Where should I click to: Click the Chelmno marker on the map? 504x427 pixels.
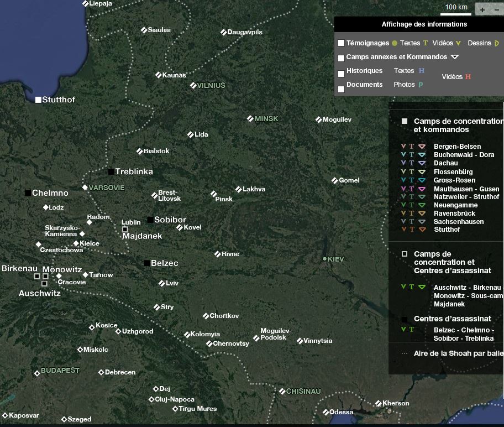(x=28, y=193)
